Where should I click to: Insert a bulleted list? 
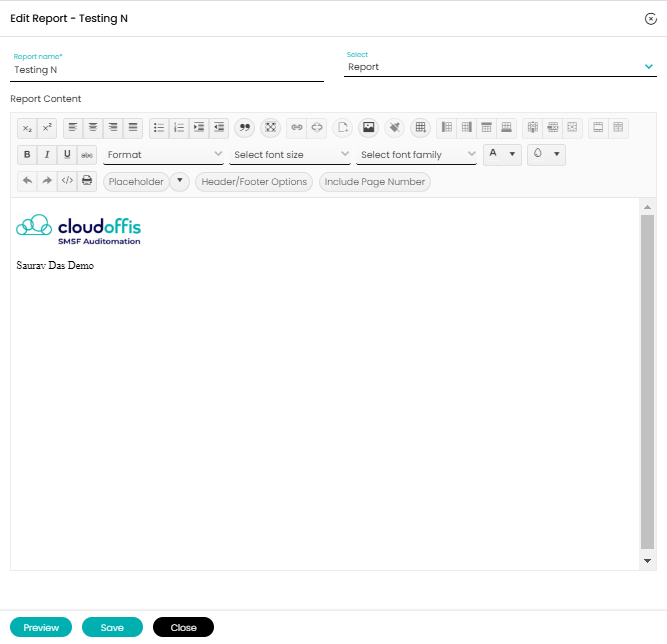[159, 128]
